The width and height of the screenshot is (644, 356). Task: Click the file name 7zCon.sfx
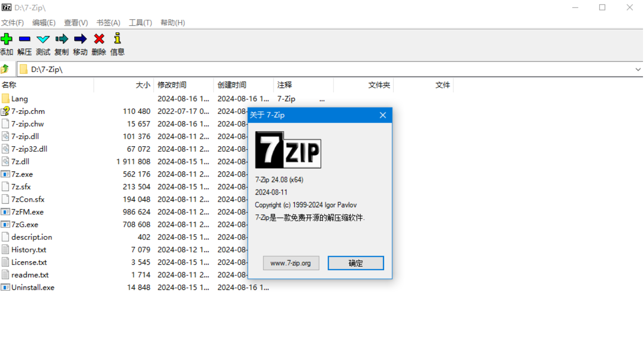click(x=28, y=199)
